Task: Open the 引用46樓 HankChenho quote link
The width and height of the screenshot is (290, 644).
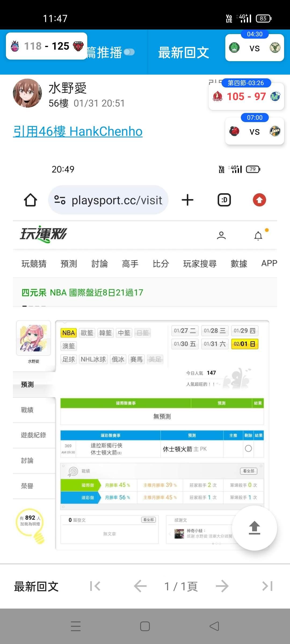Action: coord(78,131)
